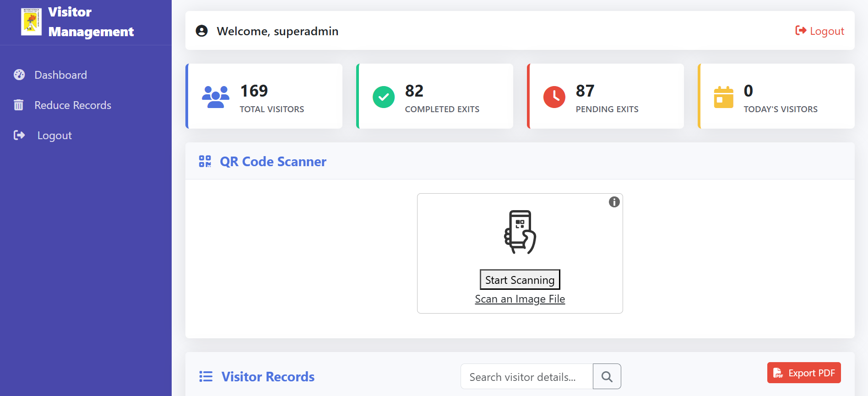This screenshot has height=396, width=868.
Task: Click the green completed exits checkmark icon
Action: tap(383, 97)
